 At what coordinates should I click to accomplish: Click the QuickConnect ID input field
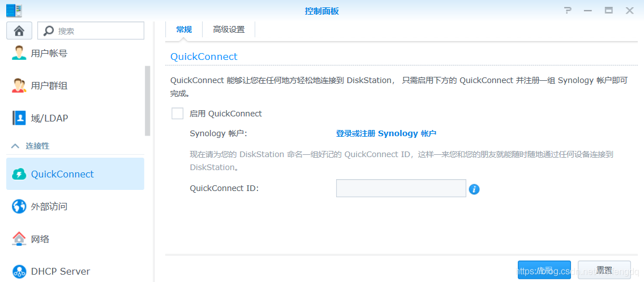click(401, 188)
